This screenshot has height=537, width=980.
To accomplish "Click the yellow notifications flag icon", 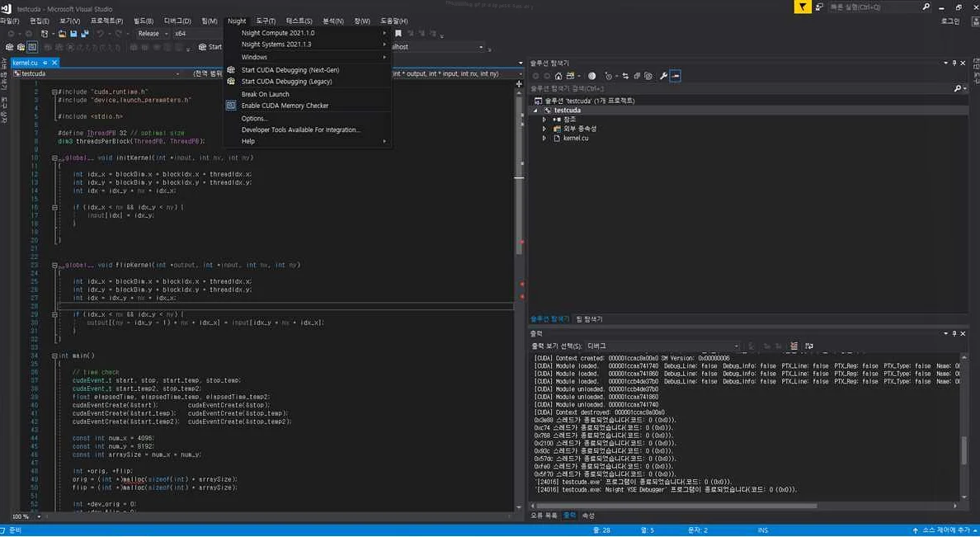I will [803, 7].
